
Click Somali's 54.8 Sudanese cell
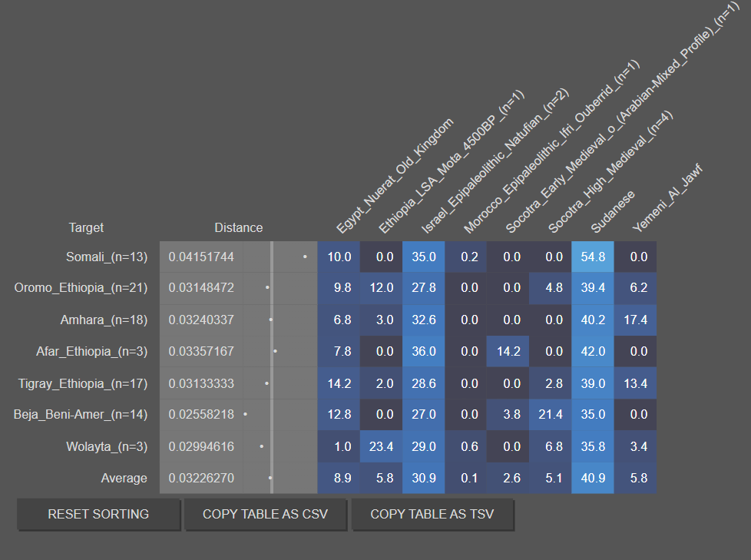[x=593, y=257]
